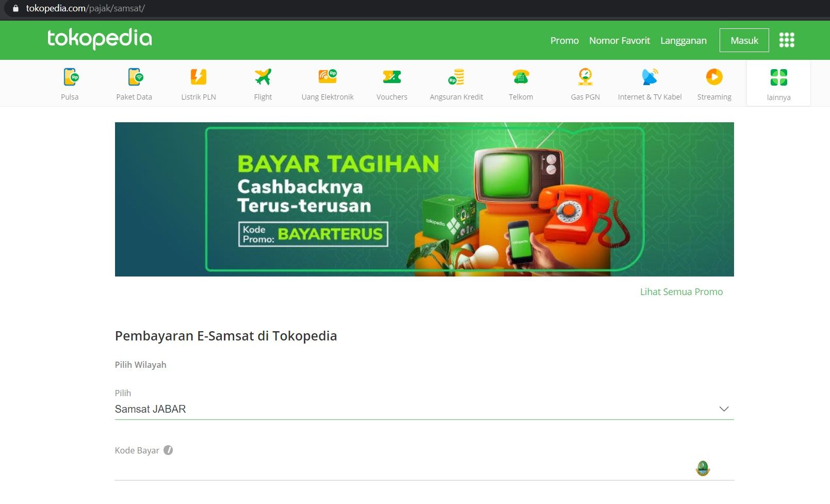The width and height of the screenshot is (830, 504).
Task: Open the Telkom telephone icon
Action: pos(521,77)
